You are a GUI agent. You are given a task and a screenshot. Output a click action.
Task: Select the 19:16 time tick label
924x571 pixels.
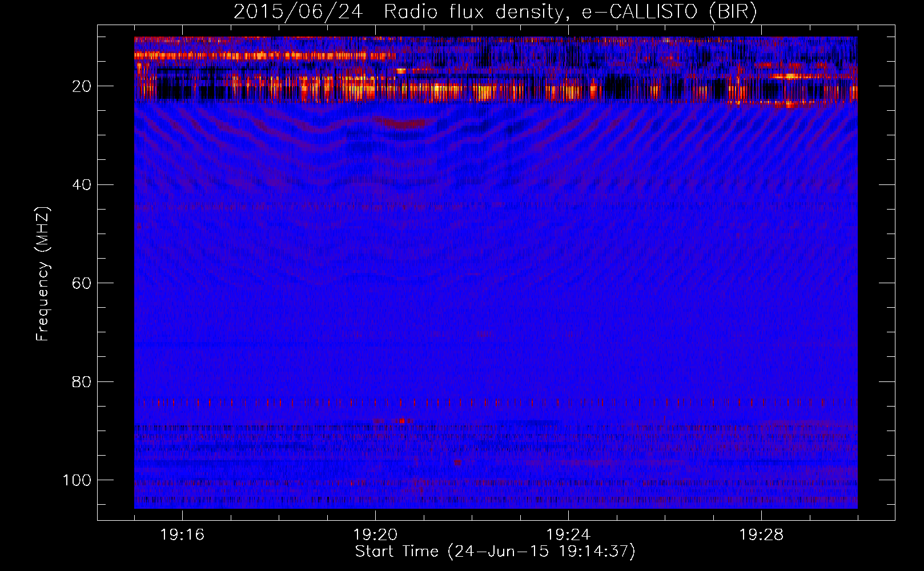[x=182, y=535]
